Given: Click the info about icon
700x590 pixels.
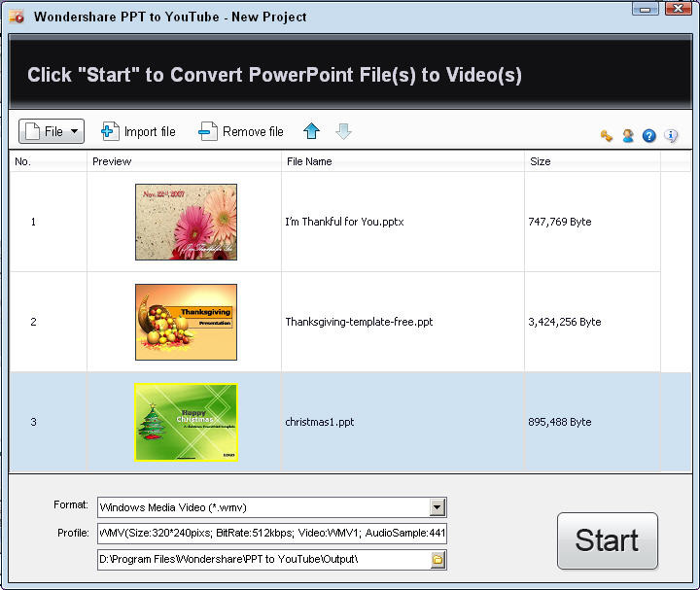Looking at the screenshot, I should (x=671, y=135).
